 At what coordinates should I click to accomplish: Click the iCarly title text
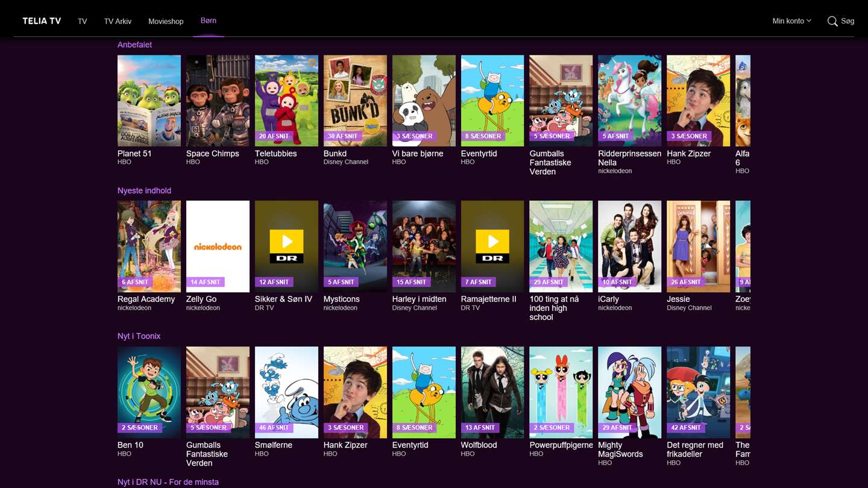[x=609, y=299]
